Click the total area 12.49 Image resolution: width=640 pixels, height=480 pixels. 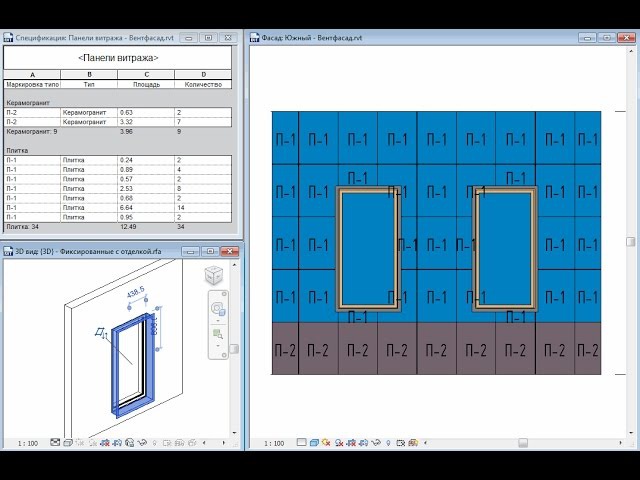pos(128,227)
